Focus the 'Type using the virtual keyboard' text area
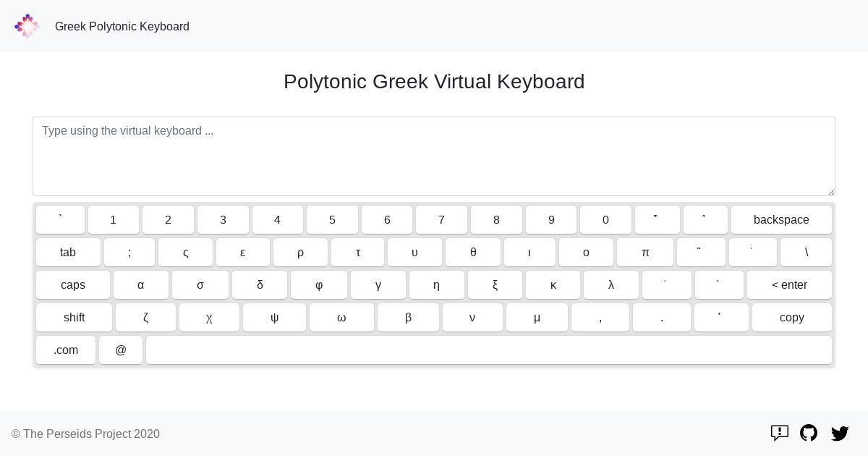The height and width of the screenshot is (456, 868). (x=434, y=156)
